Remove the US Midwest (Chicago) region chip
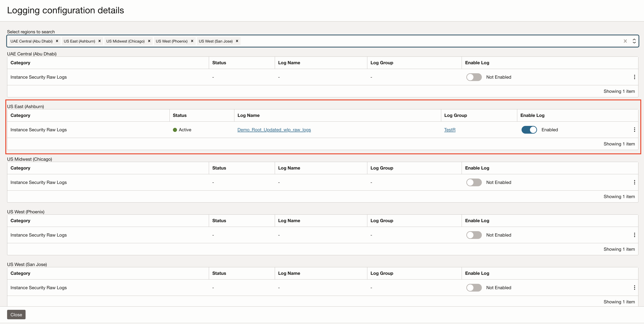Viewport: 644px width, 324px height. (x=149, y=41)
